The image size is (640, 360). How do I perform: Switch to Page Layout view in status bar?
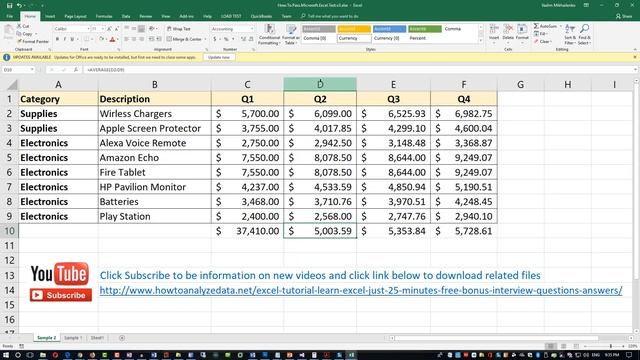pos(563,346)
